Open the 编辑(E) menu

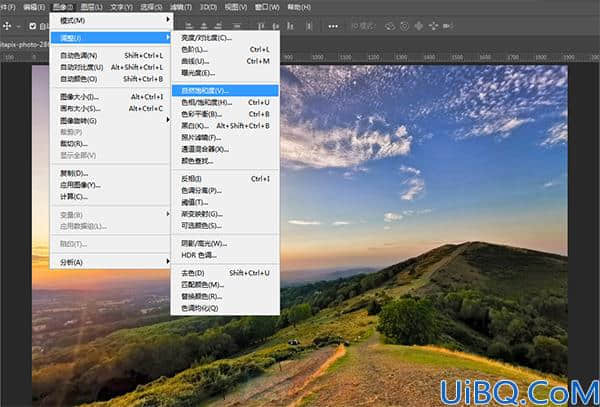[x=34, y=7]
